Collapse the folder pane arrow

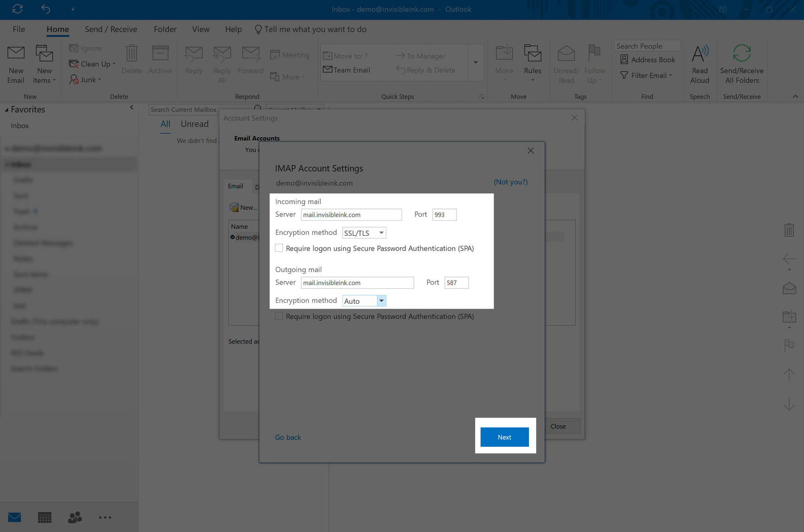(131, 108)
